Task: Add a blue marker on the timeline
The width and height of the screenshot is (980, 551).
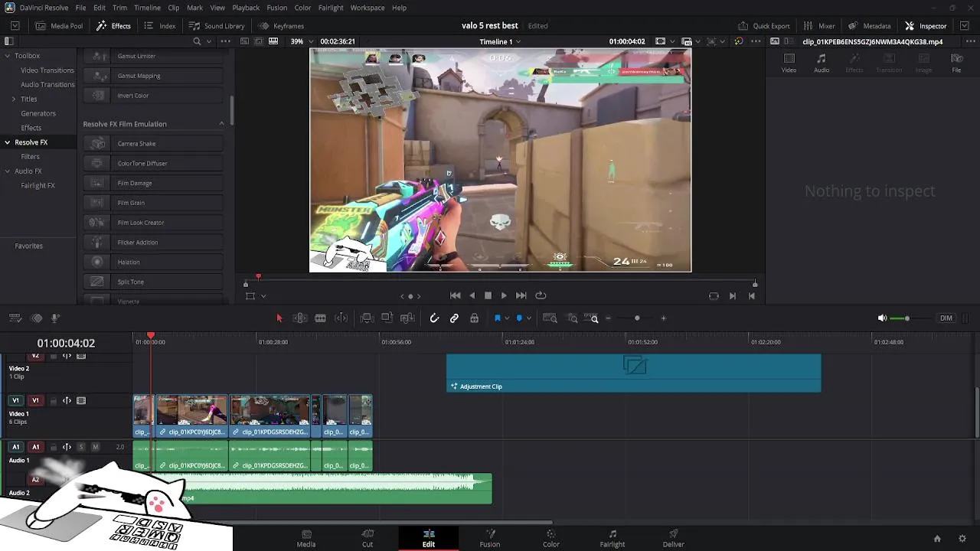Action: tap(519, 318)
